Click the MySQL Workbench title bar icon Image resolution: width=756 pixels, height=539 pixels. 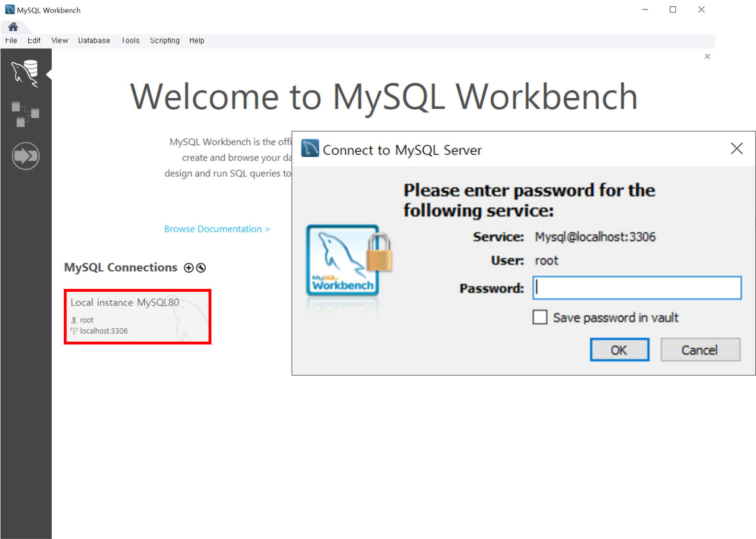[x=10, y=10]
